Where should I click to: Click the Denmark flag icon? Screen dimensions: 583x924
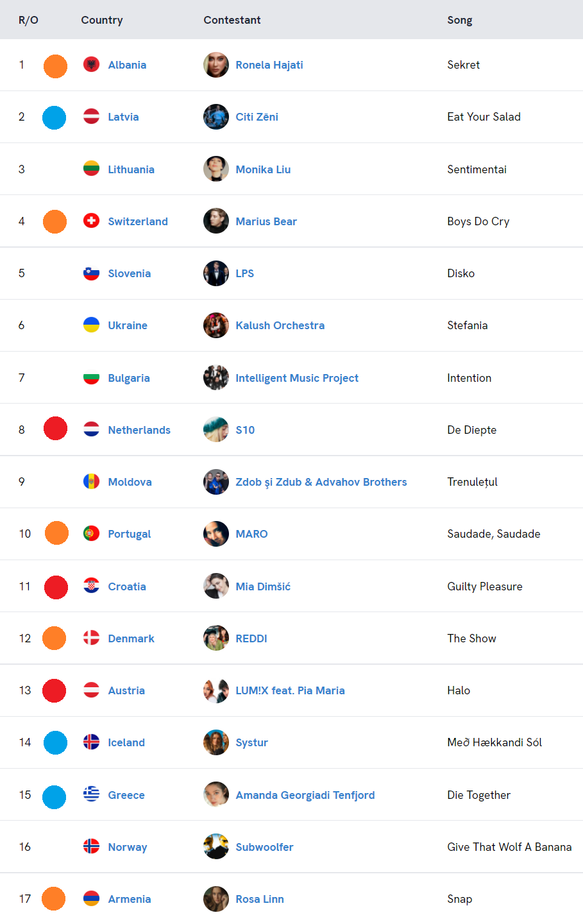(92, 638)
